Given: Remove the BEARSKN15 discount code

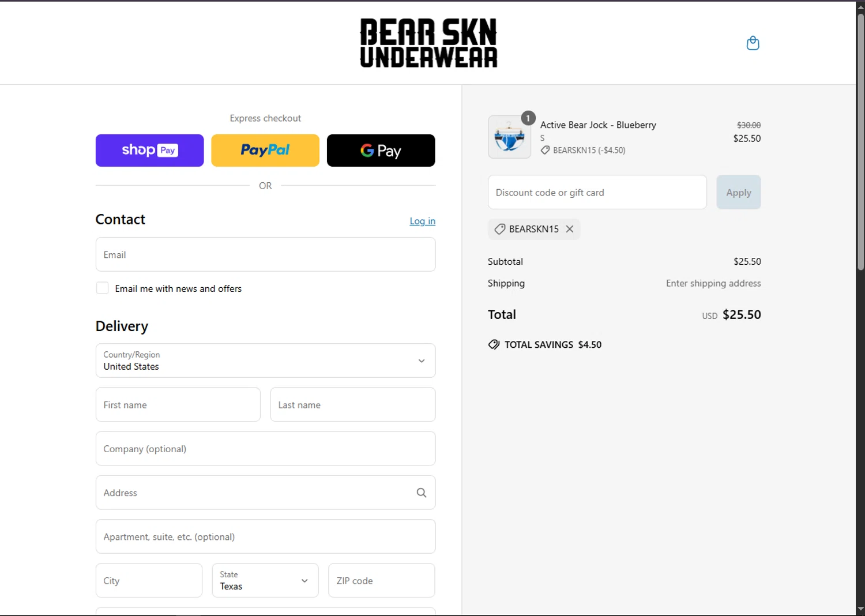Looking at the screenshot, I should 570,229.
